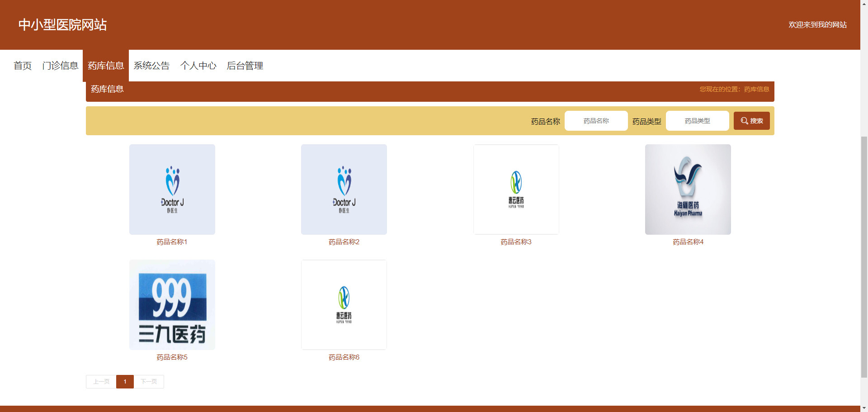Open the 药品名称1 link
Image resolution: width=868 pixels, height=412 pixels.
pyautogui.click(x=172, y=242)
